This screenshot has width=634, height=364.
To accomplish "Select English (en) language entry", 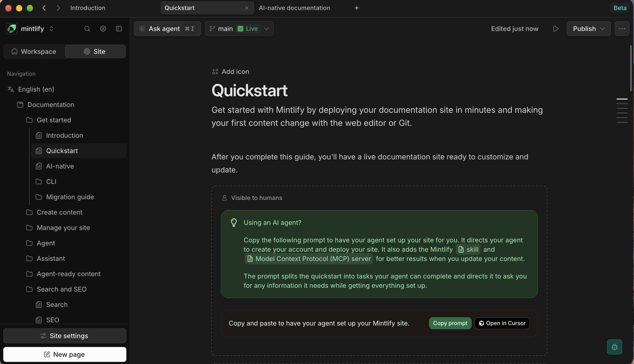I will [65, 89].
